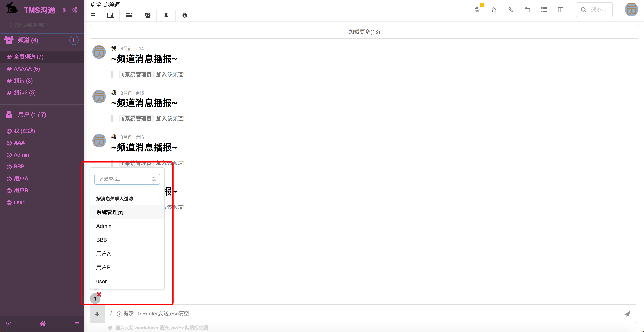Go to home icon in sidebar footer

43,324
